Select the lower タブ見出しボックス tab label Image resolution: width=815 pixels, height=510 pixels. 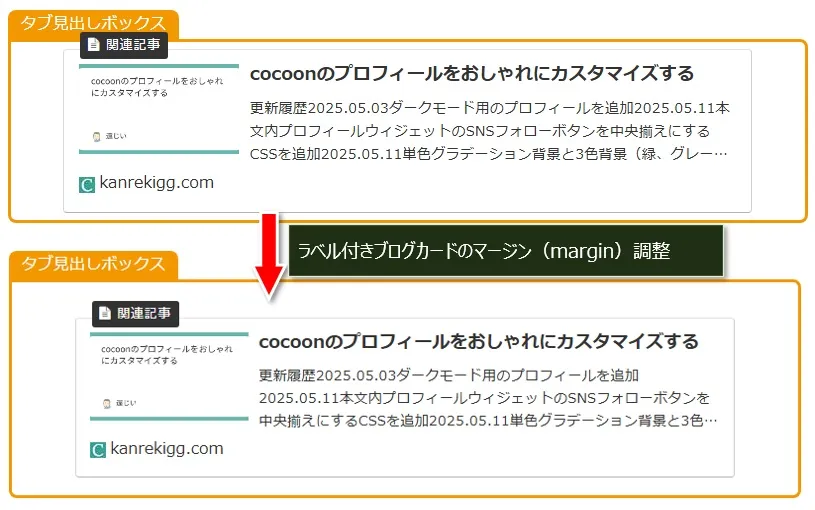coord(93,264)
